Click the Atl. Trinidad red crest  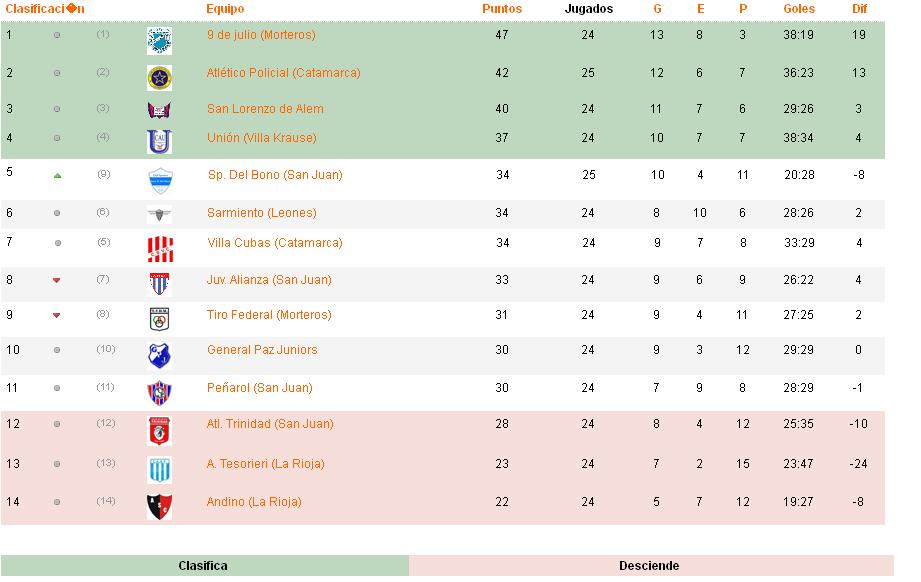coord(159,429)
